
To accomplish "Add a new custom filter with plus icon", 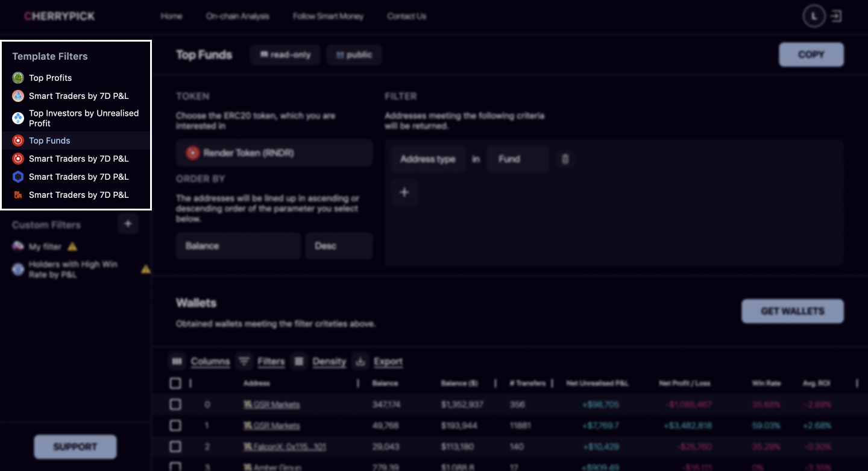I will [128, 224].
